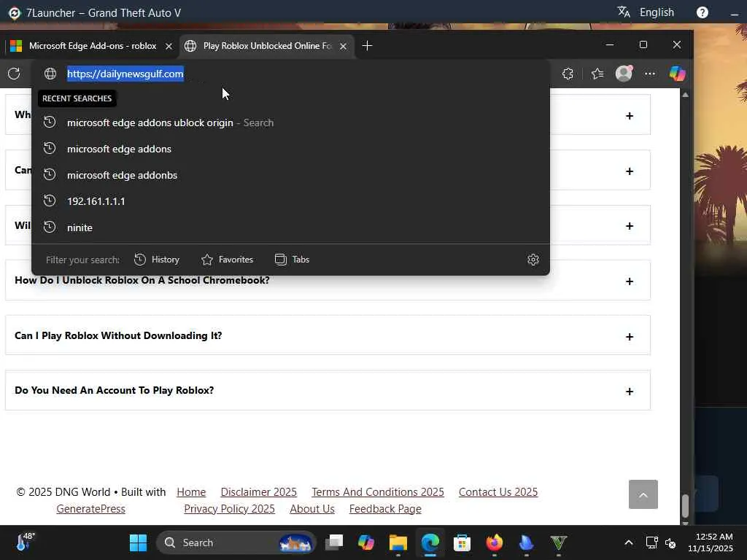Click the back-to-top arrow button
This screenshot has height=560, width=747.
coord(643,495)
